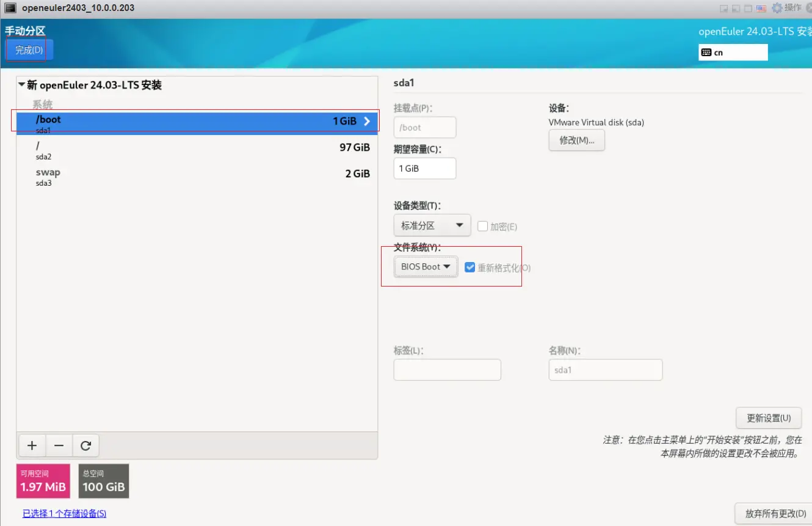Click the 修改(M)... device button
The image size is (812, 526).
[x=576, y=140]
